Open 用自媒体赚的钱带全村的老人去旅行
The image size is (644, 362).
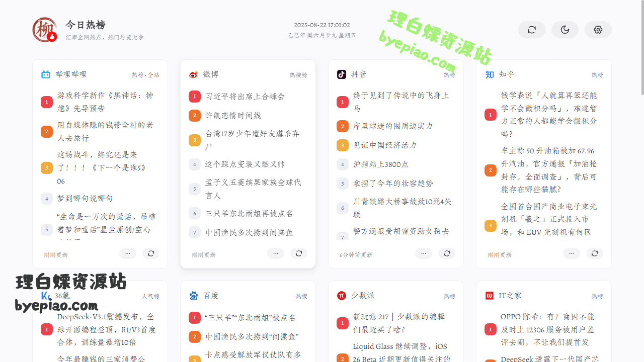[x=106, y=131]
